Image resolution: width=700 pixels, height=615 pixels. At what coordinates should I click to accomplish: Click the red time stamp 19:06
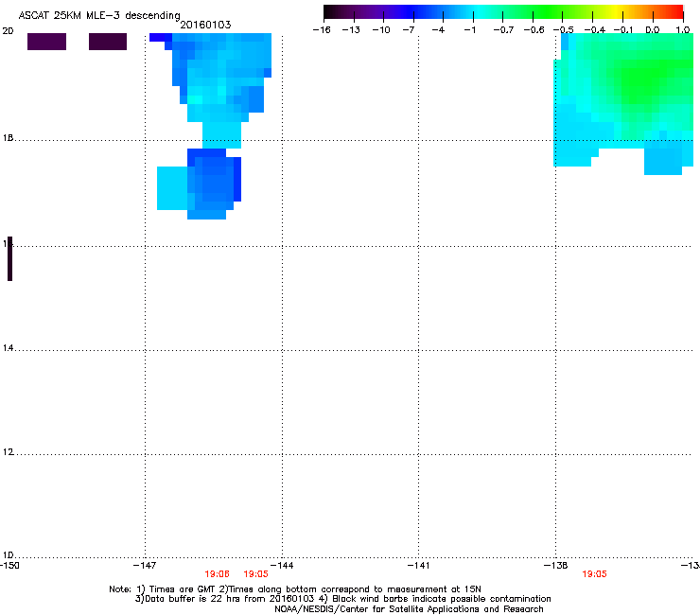(x=217, y=574)
